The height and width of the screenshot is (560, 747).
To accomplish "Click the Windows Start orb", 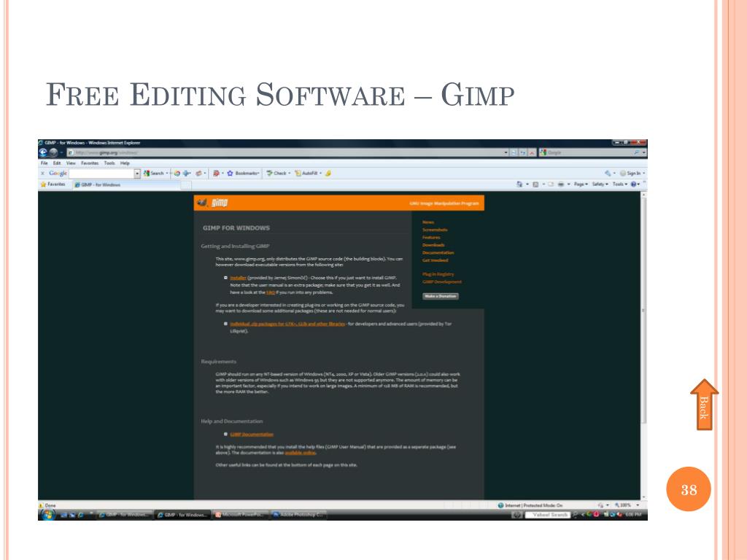I will pos(47,515).
